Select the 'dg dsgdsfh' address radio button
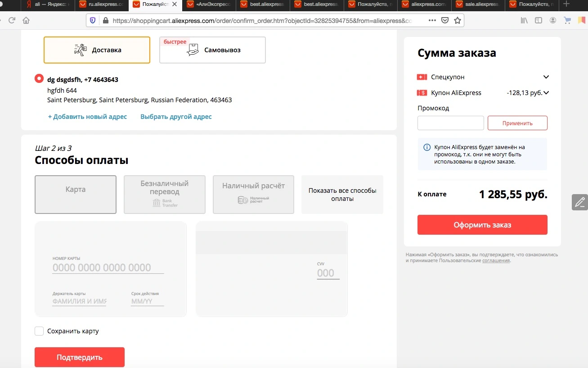 (39, 78)
